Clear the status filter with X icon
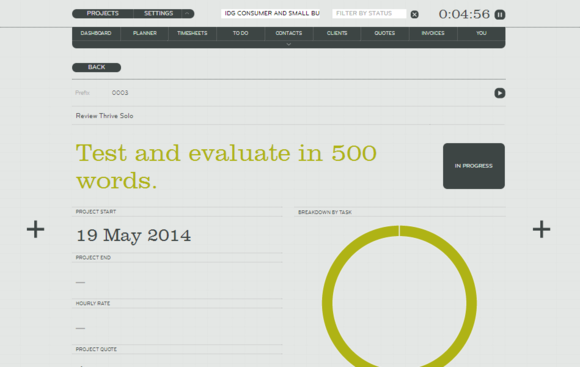 click(415, 14)
